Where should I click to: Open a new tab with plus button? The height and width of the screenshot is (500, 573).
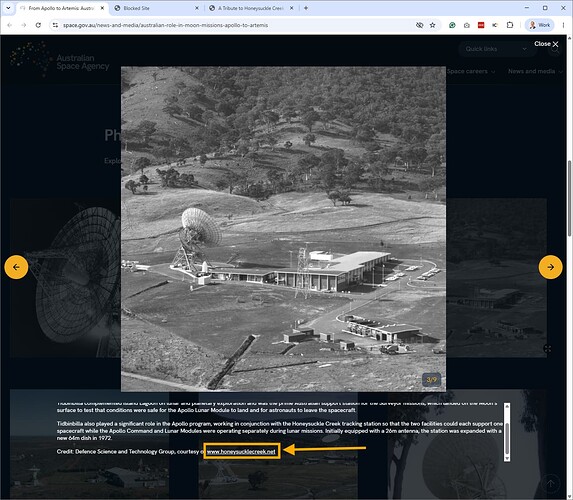pos(306,8)
